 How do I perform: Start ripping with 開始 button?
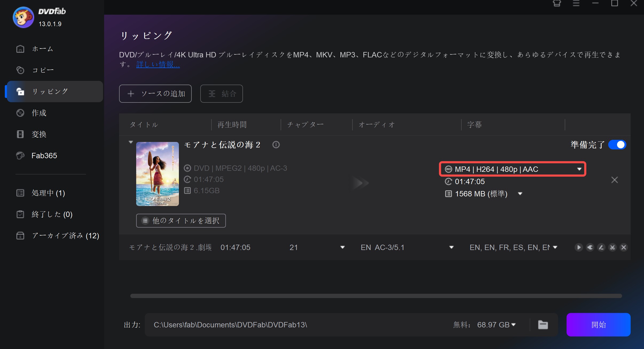click(x=599, y=325)
